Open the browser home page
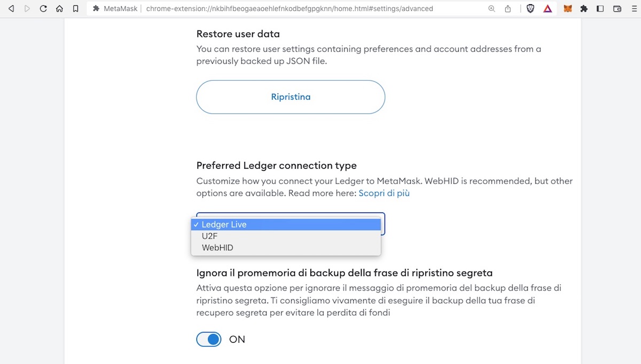The width and height of the screenshot is (641, 364). [59, 9]
